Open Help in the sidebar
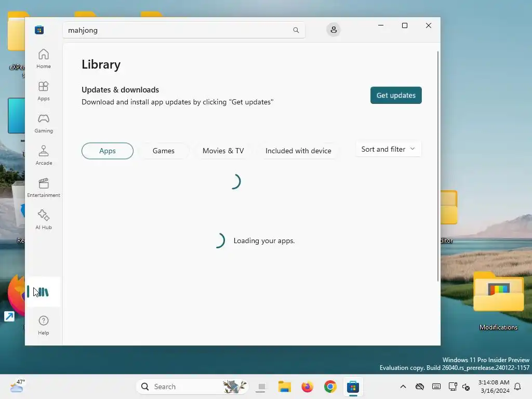The image size is (532, 399). (44, 325)
